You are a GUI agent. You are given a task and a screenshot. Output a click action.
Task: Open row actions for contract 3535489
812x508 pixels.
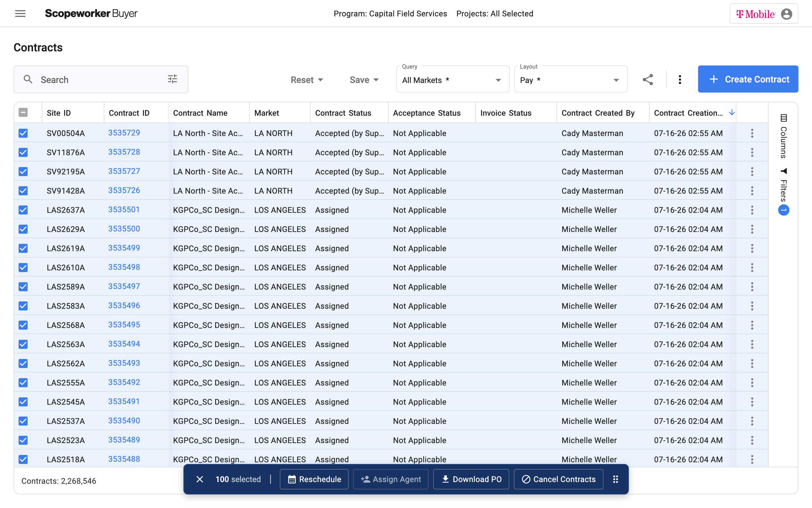(752, 440)
